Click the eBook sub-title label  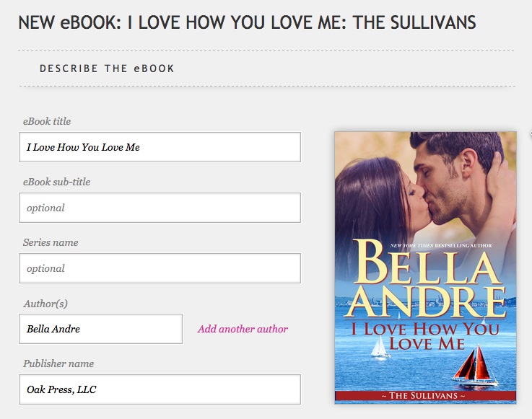56,182
